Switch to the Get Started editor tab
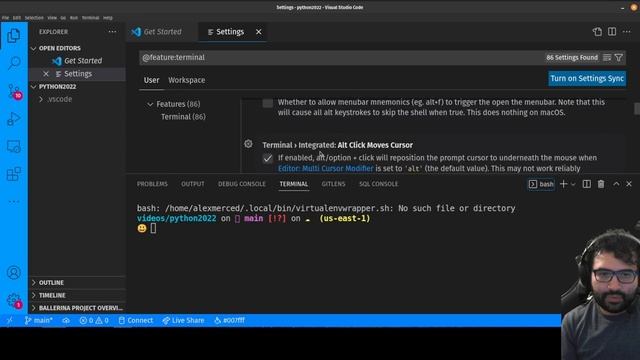The width and height of the screenshot is (640, 360). (x=162, y=32)
